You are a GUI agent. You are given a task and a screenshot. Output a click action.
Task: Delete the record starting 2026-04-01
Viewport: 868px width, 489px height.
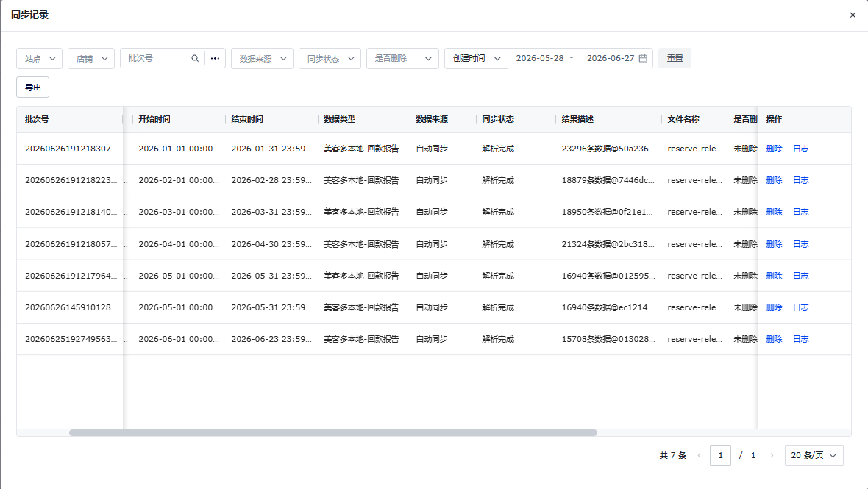point(774,244)
